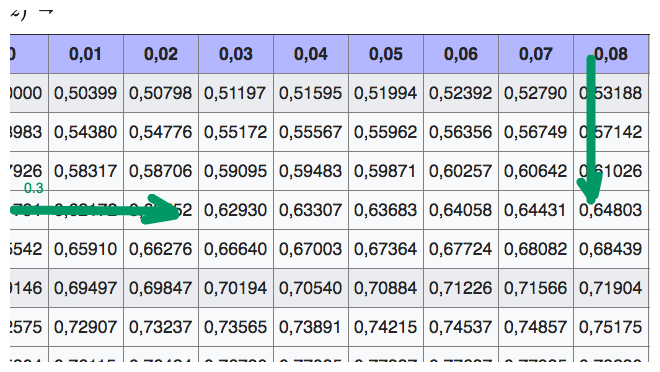
Task: Choose the value 0,58706 in the table
Action: (x=161, y=171)
